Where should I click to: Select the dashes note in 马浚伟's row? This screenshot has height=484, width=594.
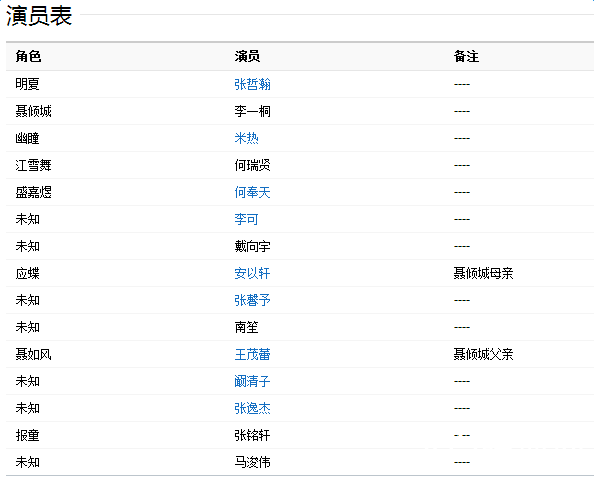click(462, 463)
